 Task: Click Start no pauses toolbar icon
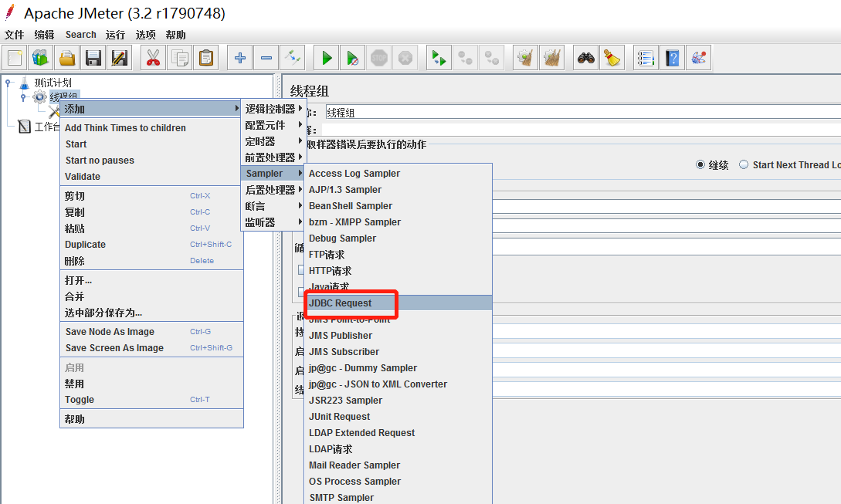[352, 58]
